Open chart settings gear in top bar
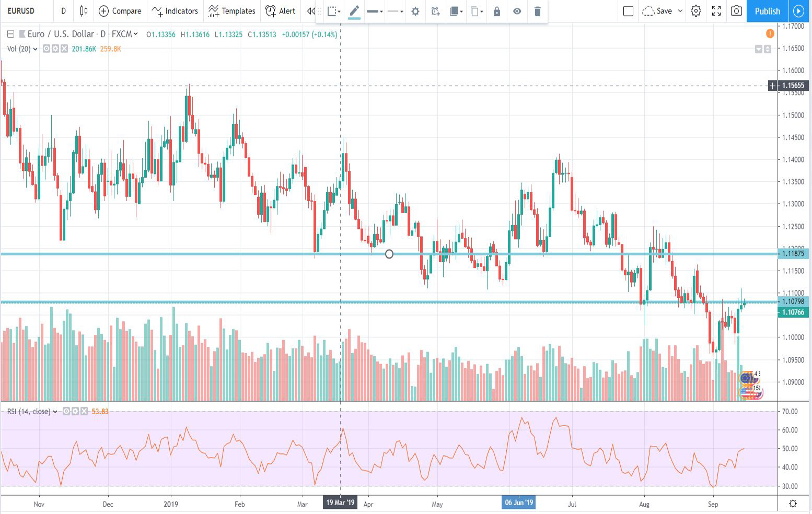The width and height of the screenshot is (812, 514). click(695, 11)
